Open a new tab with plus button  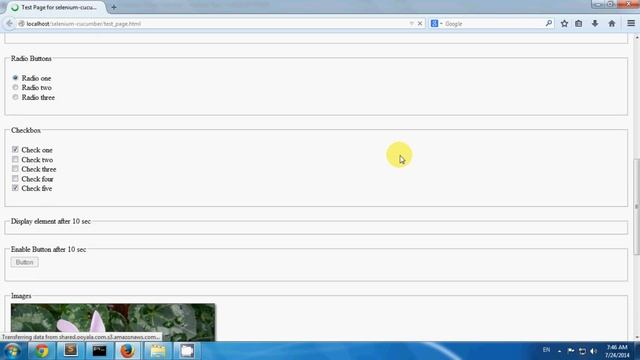click(113, 7)
